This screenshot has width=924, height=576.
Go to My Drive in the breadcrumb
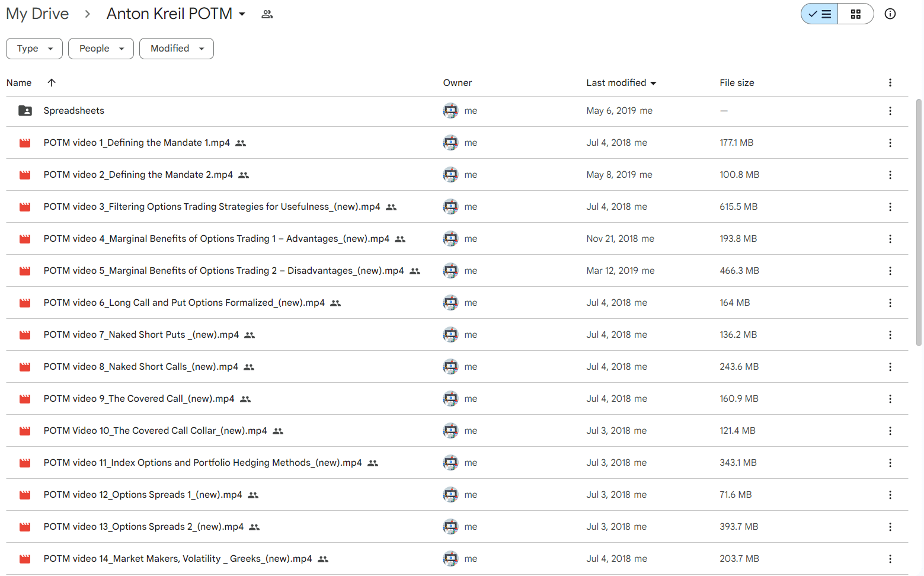pos(37,14)
